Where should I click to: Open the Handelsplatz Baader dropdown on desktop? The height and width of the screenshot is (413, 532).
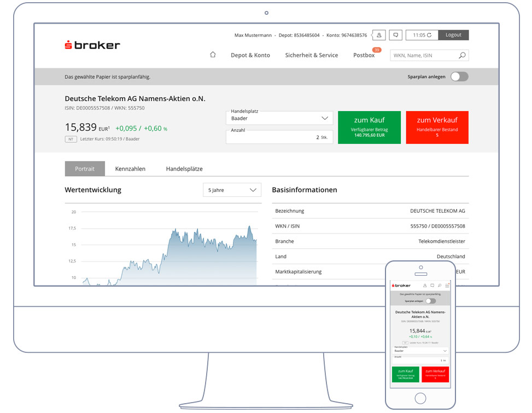pyautogui.click(x=279, y=118)
